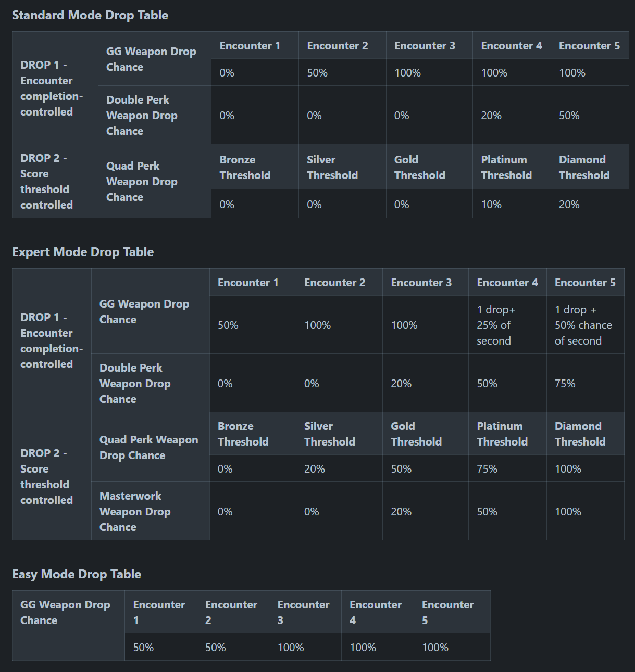Click the Standard Mode Drop Table heading
The width and height of the screenshot is (635, 672).
point(90,15)
